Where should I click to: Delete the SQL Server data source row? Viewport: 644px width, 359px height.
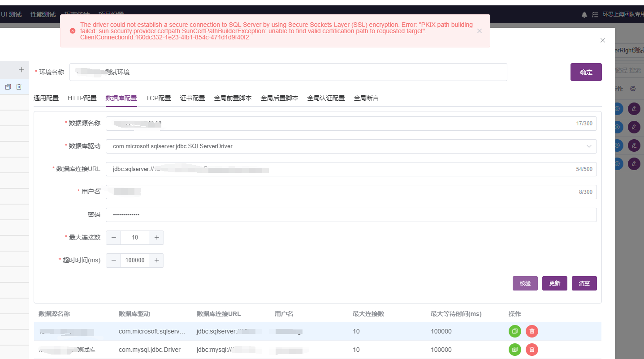(532, 331)
